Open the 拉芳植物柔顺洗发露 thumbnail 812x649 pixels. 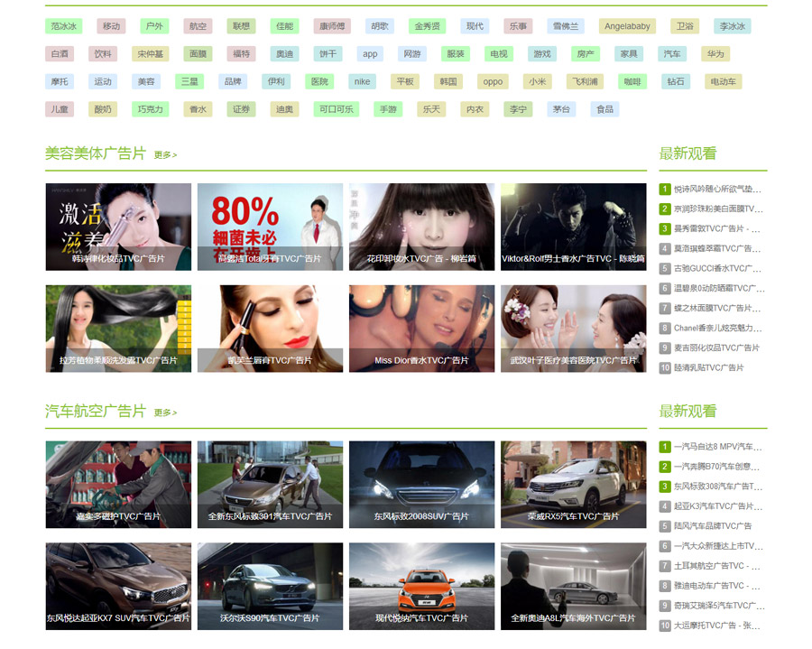pos(118,329)
